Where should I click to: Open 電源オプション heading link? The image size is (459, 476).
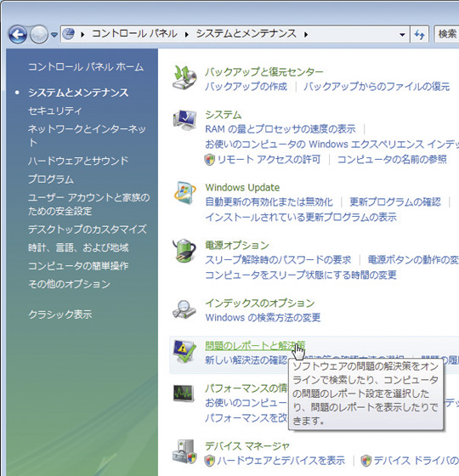coord(237,245)
